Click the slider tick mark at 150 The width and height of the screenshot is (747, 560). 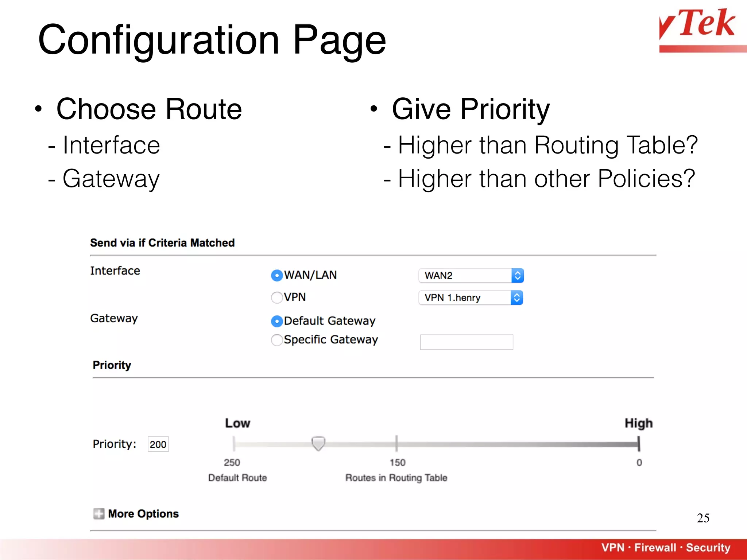(x=396, y=443)
